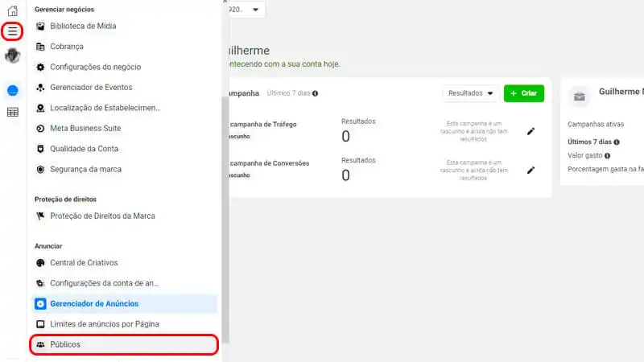Click the Configurações da conta de anúncios icon
Viewport: 644px width, 362px height.
(x=40, y=283)
